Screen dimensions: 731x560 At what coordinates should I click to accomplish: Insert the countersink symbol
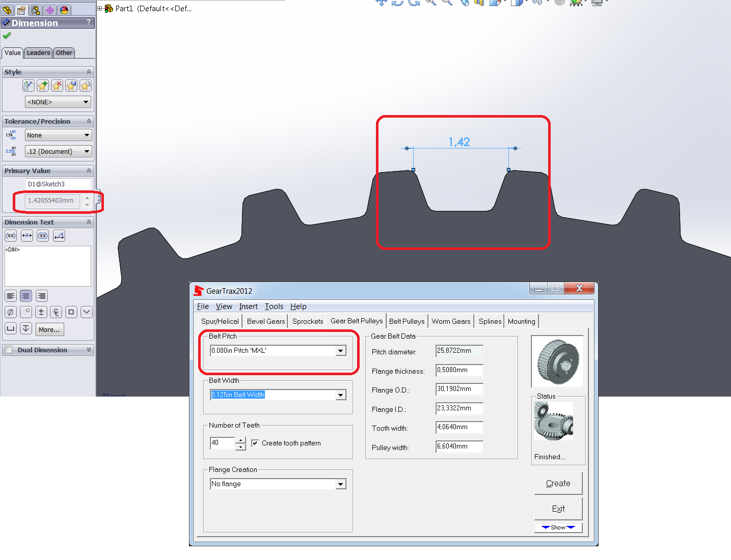[x=87, y=312]
